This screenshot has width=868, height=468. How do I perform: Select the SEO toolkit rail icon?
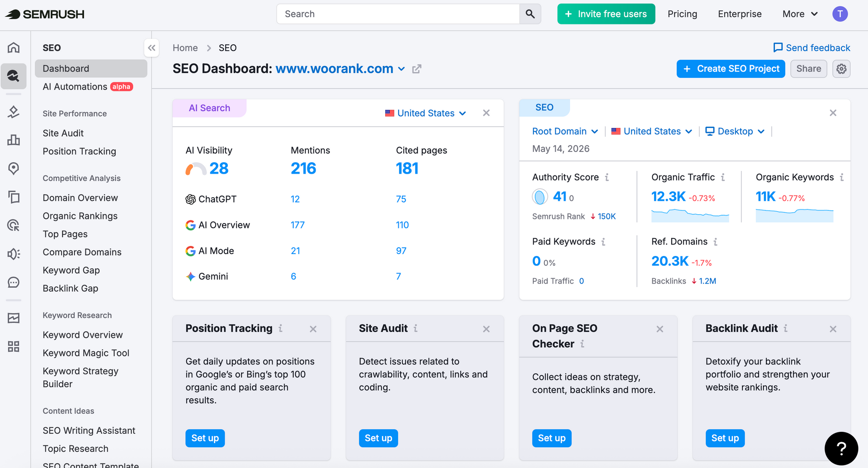click(14, 76)
